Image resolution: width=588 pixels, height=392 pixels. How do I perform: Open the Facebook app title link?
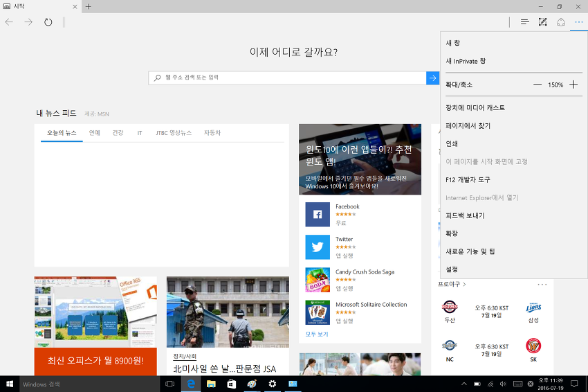[347, 206]
